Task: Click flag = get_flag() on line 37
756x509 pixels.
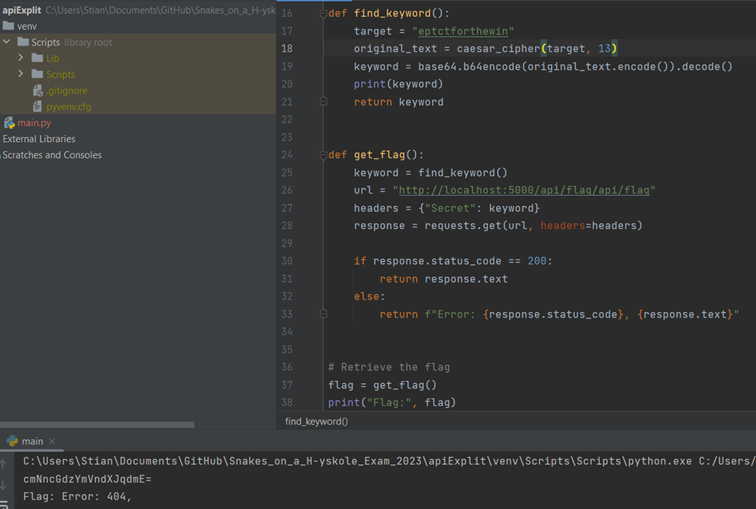Action: 382,385
